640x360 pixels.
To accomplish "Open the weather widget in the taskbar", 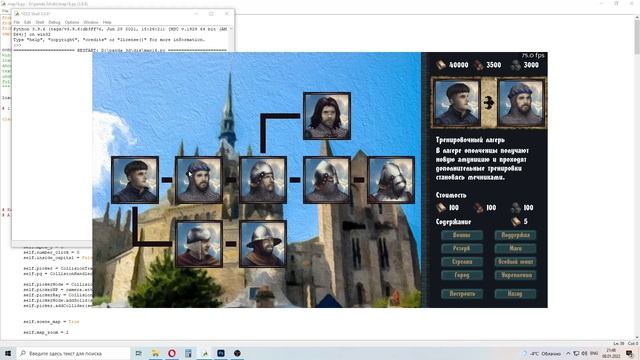I will pos(542,353).
